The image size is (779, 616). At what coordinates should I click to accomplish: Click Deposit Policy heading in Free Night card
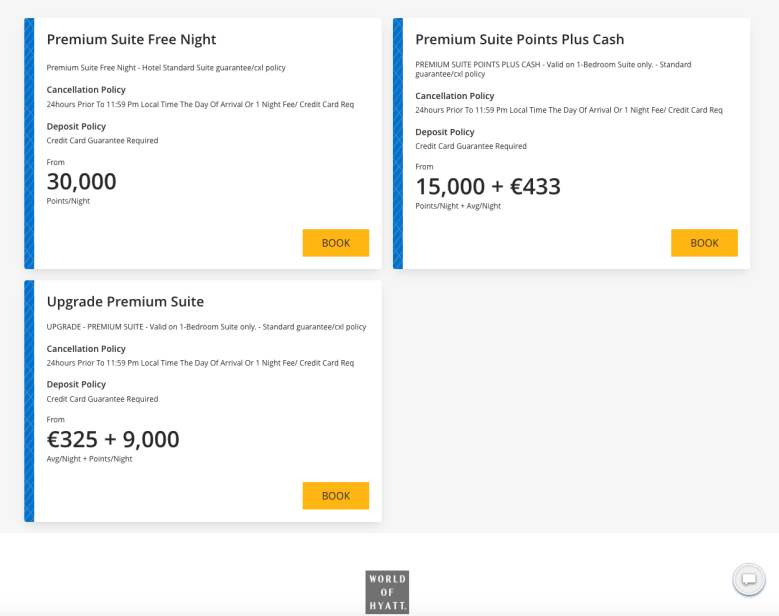76,127
